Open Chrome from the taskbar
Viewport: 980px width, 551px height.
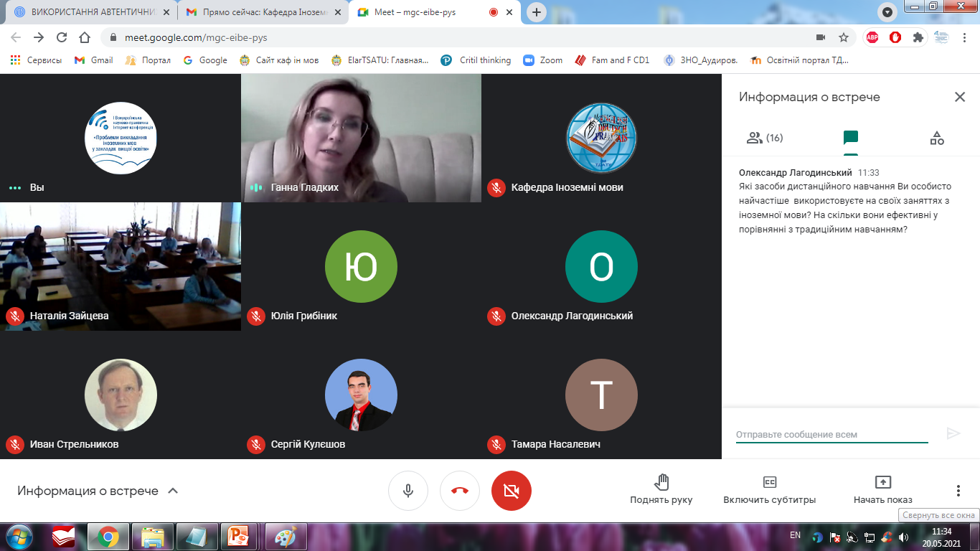click(108, 537)
